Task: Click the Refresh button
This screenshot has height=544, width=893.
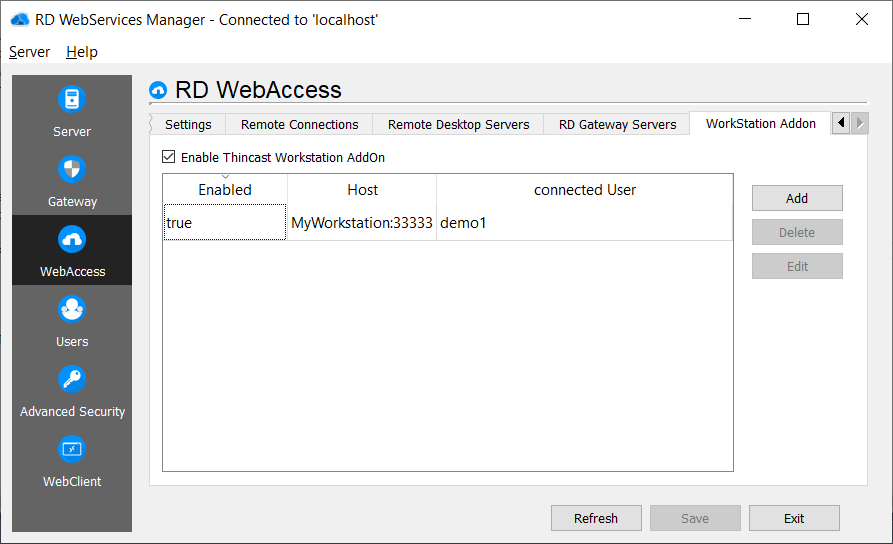Action: point(596,518)
